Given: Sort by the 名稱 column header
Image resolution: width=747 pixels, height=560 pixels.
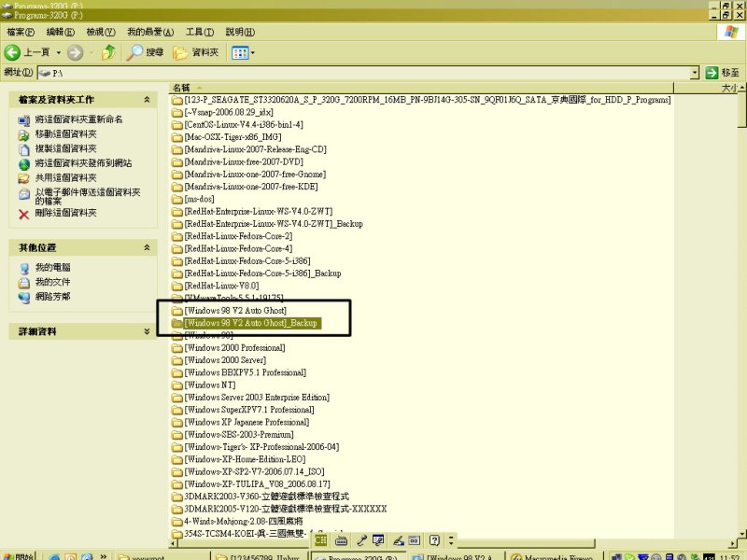Looking at the screenshot, I should (x=421, y=88).
